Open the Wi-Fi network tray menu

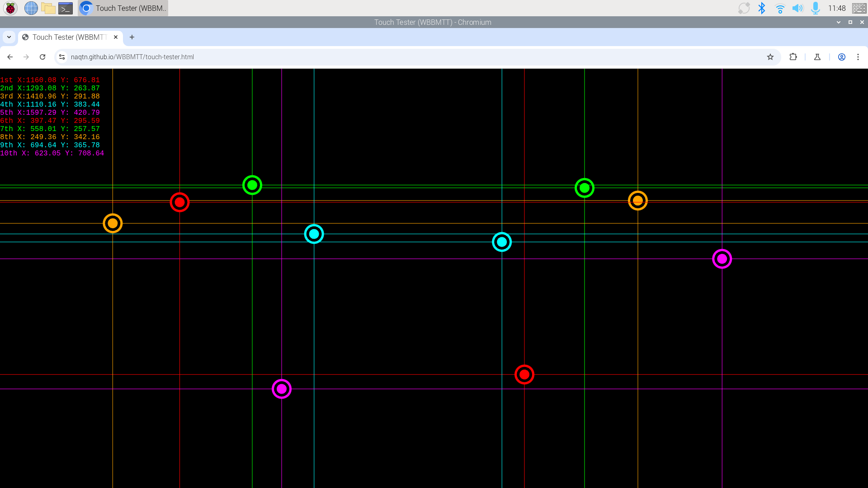[x=780, y=8]
